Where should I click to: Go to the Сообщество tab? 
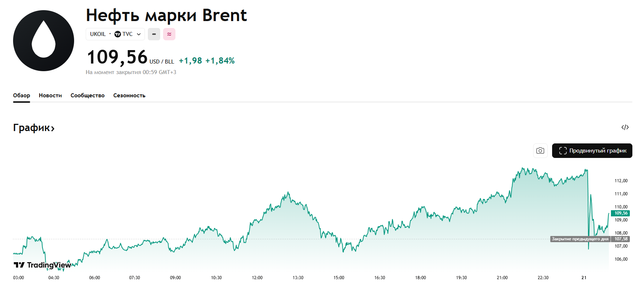pyautogui.click(x=88, y=95)
